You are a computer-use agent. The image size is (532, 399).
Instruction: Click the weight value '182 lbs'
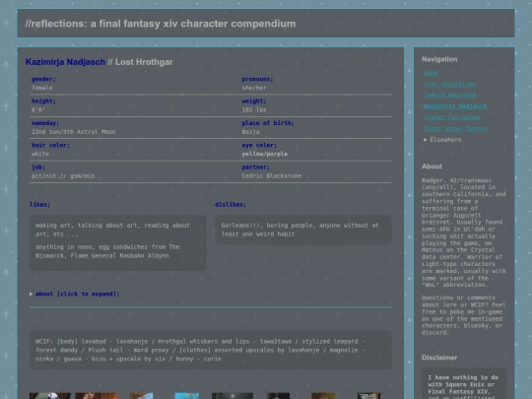click(254, 110)
